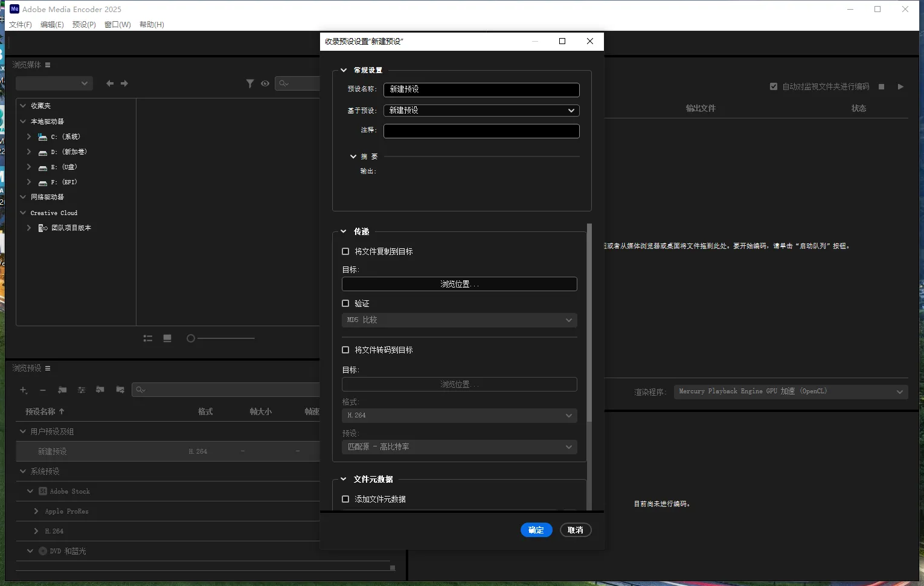
Task: Open the 预设(P) menu
Action: (x=84, y=25)
